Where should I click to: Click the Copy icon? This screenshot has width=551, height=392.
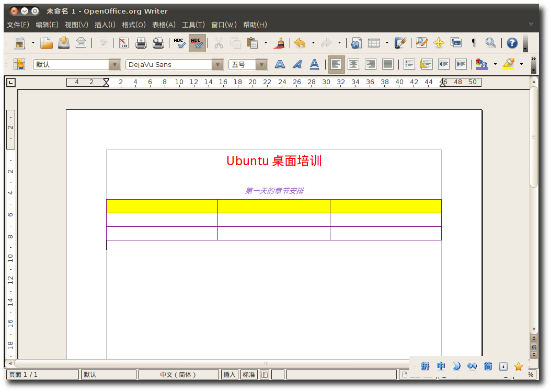235,43
